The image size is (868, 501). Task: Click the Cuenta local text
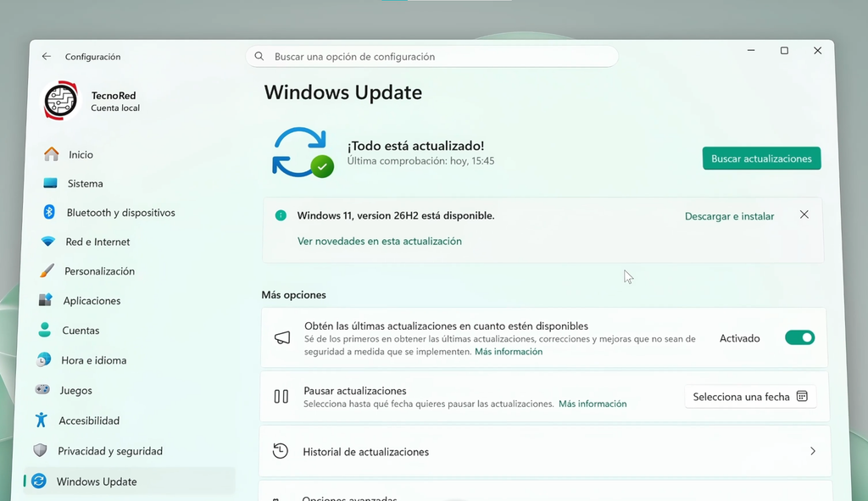[x=115, y=108]
